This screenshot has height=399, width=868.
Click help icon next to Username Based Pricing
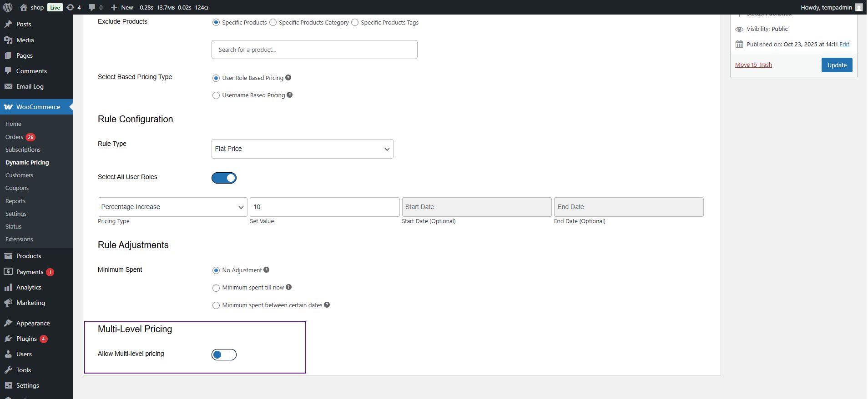pyautogui.click(x=290, y=95)
